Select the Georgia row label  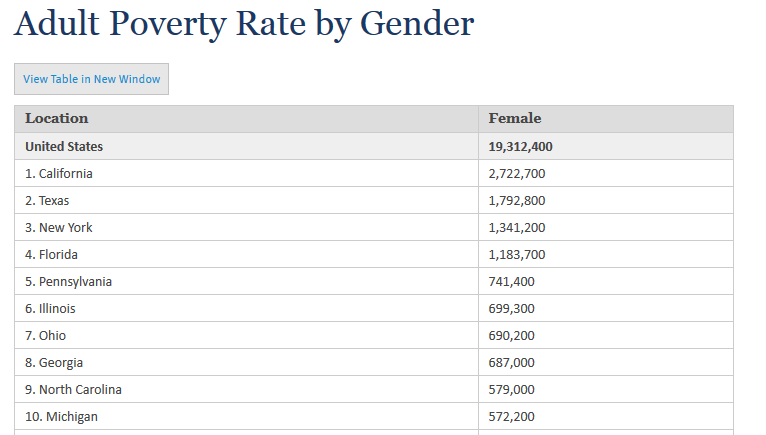click(54, 362)
